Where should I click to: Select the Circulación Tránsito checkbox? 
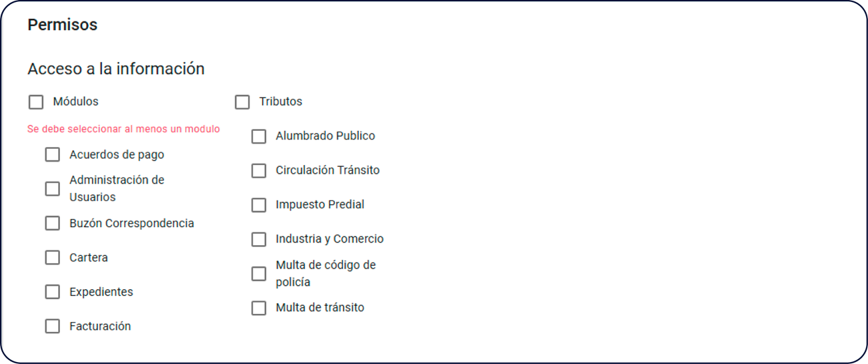tap(259, 171)
